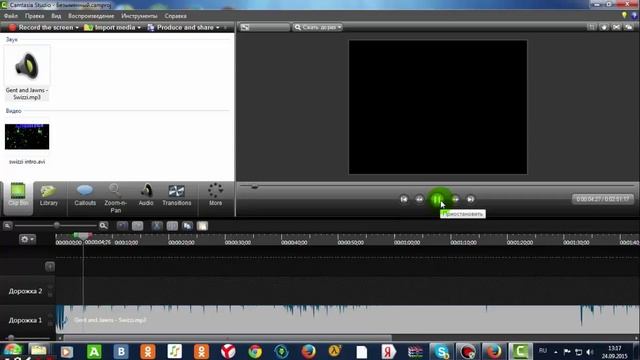Detach the preview window
The image size is (640, 360).
point(629,27)
